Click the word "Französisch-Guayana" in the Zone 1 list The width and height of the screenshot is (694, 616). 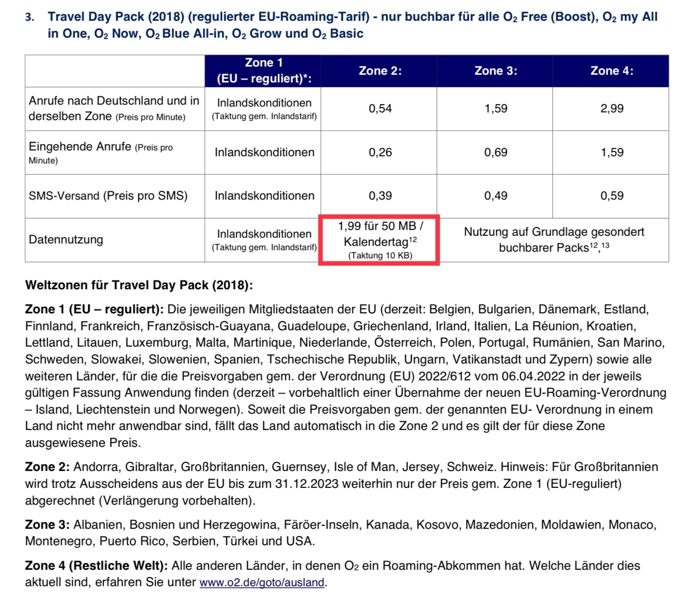(208, 326)
